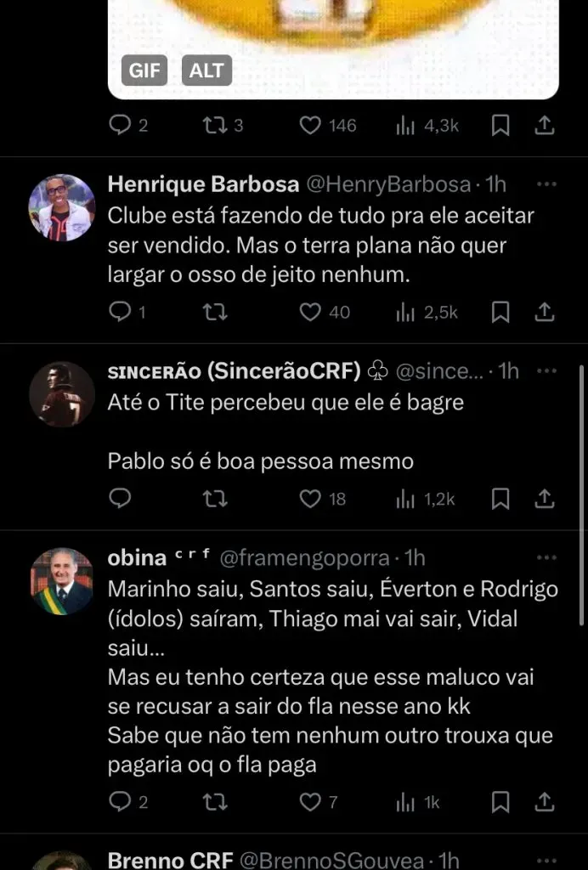The height and width of the screenshot is (870, 588).
Task: Open more options on Henrique Barbosa's tweet
Action: click(x=547, y=184)
